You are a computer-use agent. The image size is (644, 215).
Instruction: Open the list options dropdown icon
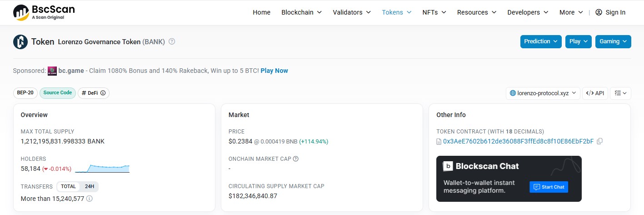pyautogui.click(x=620, y=93)
